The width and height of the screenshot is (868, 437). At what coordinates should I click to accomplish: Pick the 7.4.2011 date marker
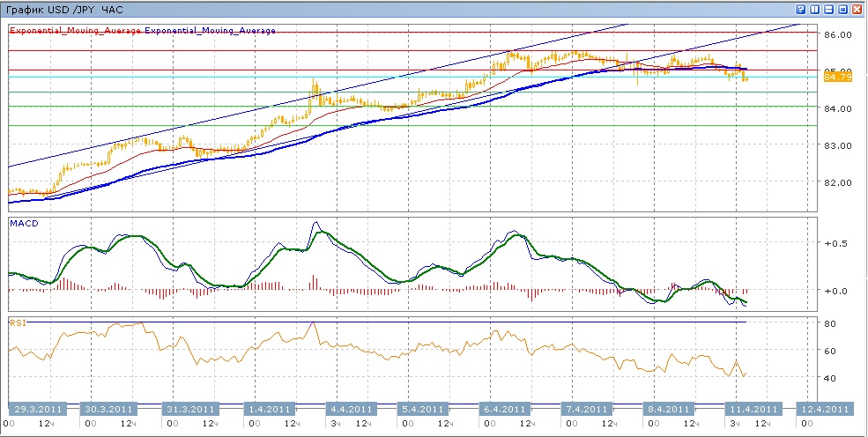tap(586, 410)
